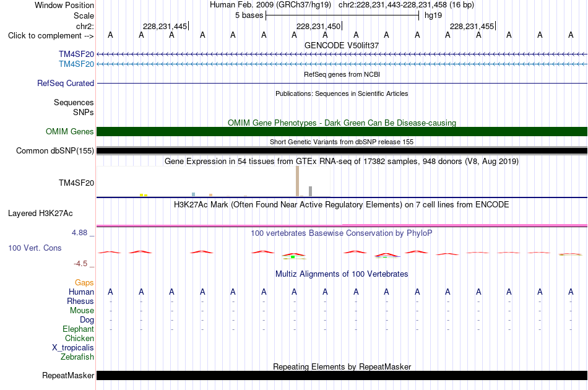Open the RefSeq Curated track label
This screenshot has width=588, height=390.
tap(66, 83)
